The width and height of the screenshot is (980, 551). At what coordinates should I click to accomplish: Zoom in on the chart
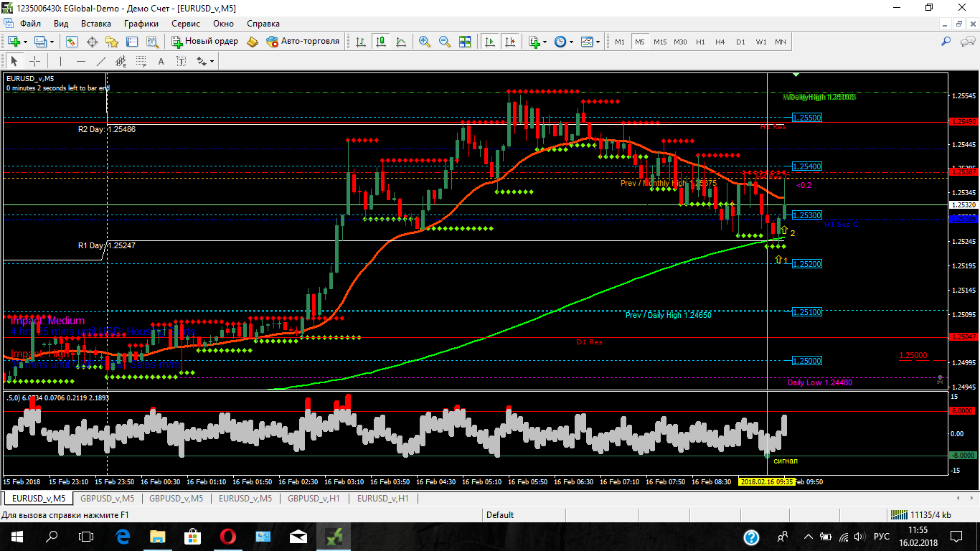pos(425,42)
